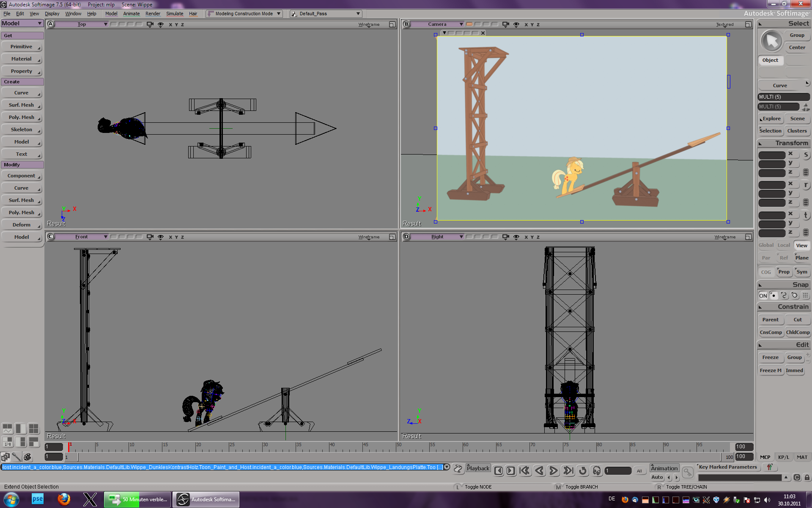Open the Simulate menu

click(174, 14)
